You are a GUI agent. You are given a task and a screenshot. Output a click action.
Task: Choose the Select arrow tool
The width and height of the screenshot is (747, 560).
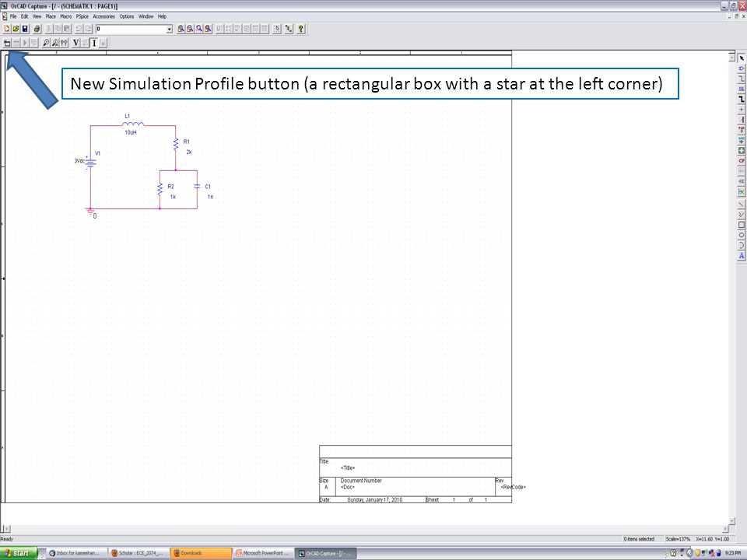click(x=742, y=58)
